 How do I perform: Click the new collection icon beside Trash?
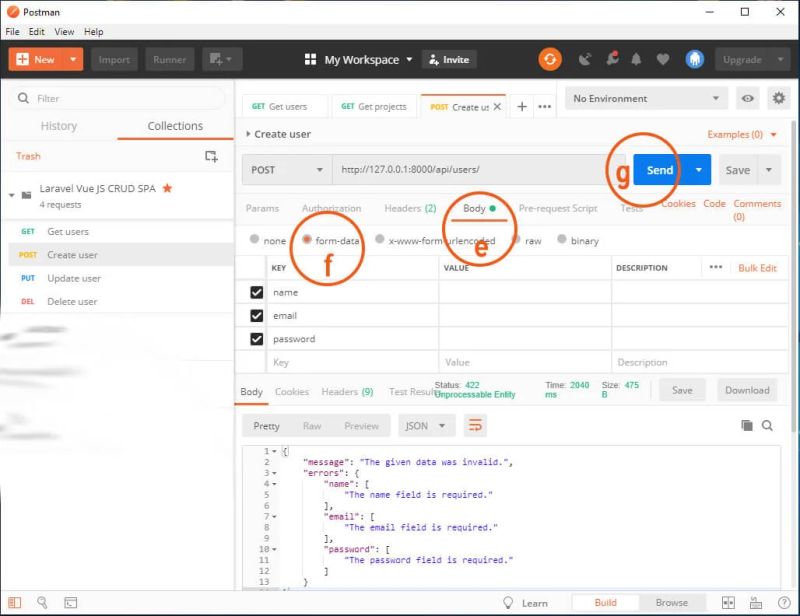click(x=211, y=156)
